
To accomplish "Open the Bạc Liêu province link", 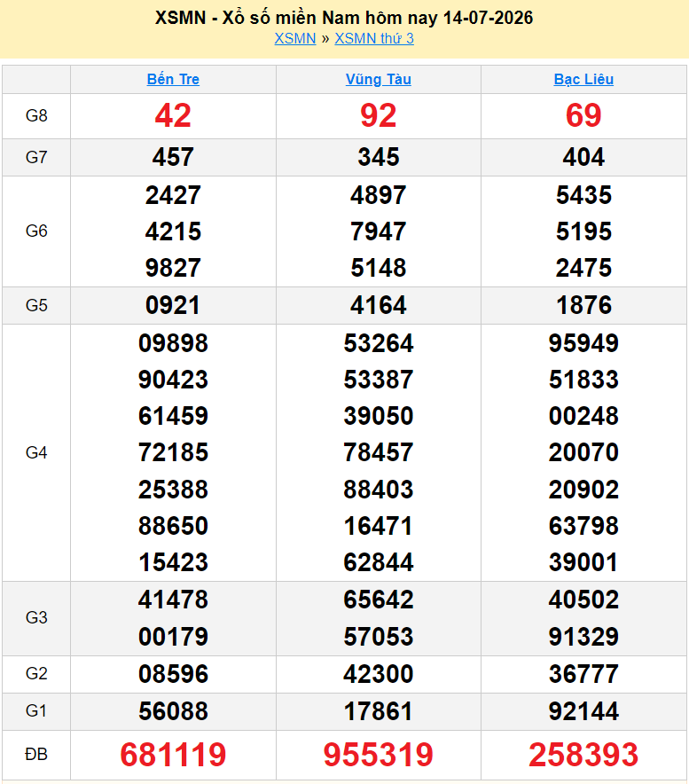I will 583,79.
